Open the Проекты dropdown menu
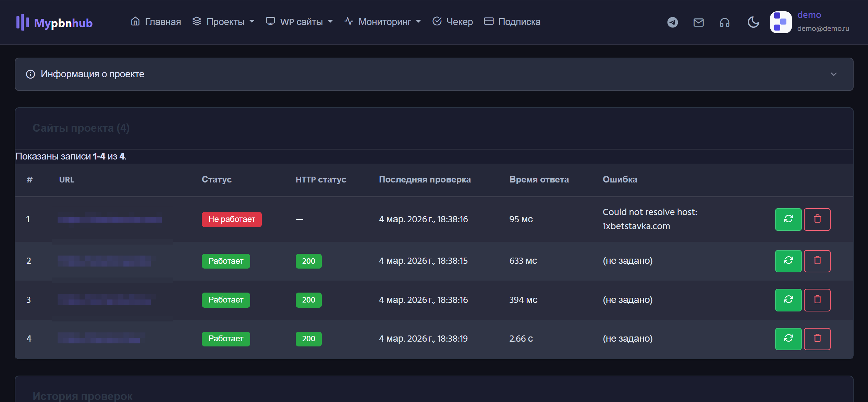 (223, 22)
